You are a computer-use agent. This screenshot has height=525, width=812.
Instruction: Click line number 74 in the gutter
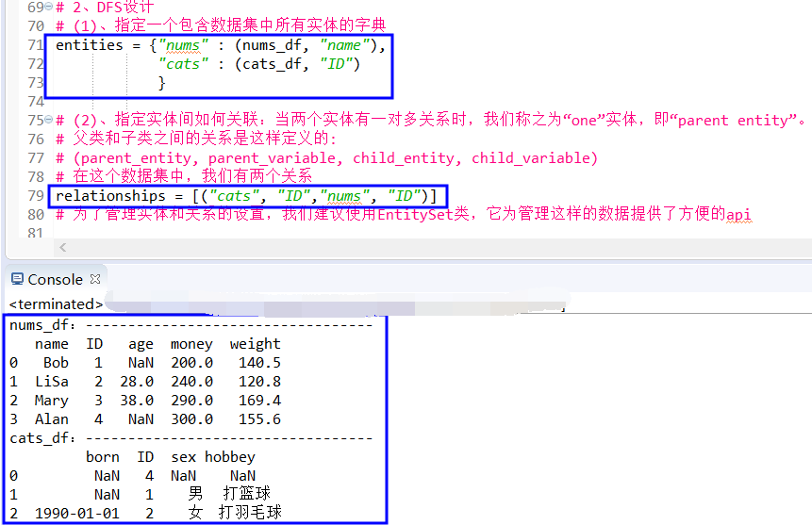click(x=36, y=102)
